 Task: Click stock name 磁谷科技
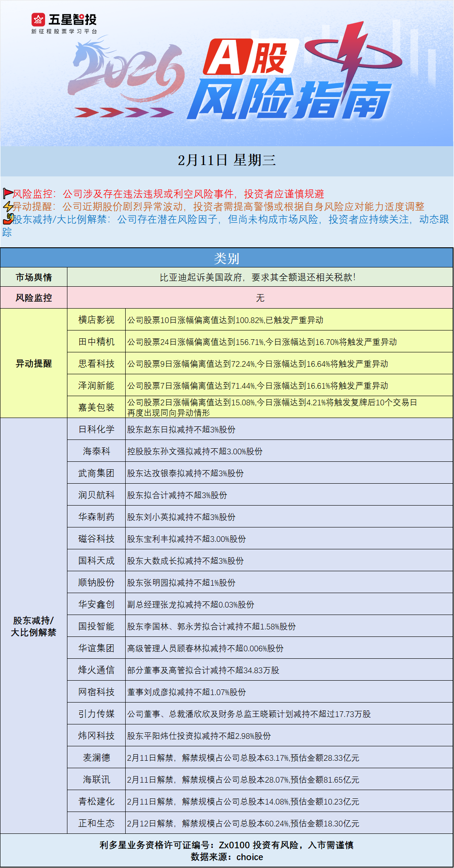point(96,539)
